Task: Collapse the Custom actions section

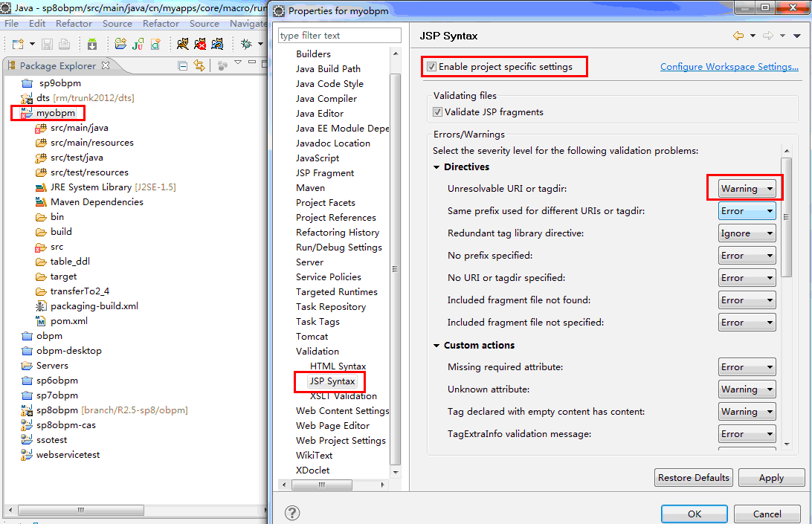Action: 436,346
